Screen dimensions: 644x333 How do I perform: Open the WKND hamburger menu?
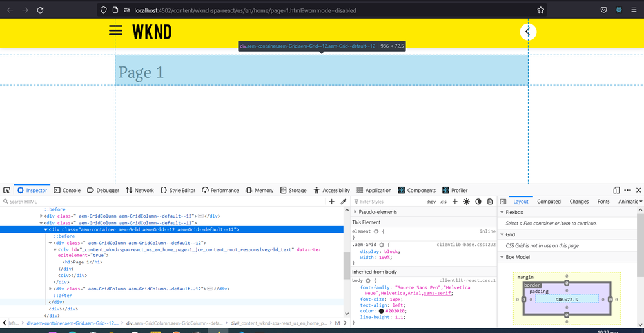click(115, 31)
